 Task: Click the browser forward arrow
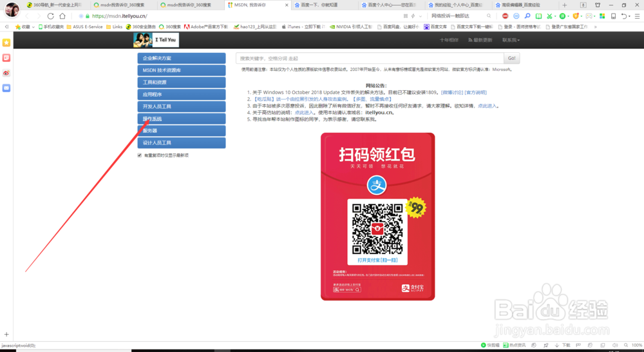click(39, 16)
